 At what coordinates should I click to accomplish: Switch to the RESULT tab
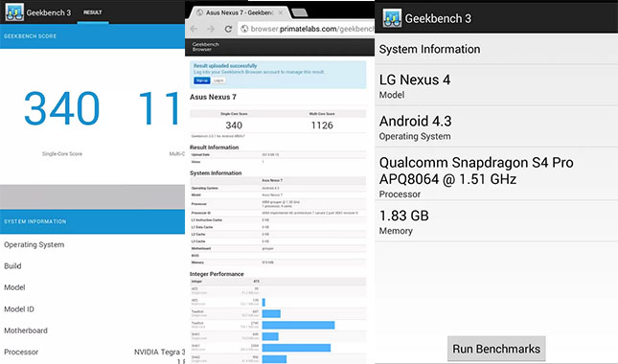(93, 12)
